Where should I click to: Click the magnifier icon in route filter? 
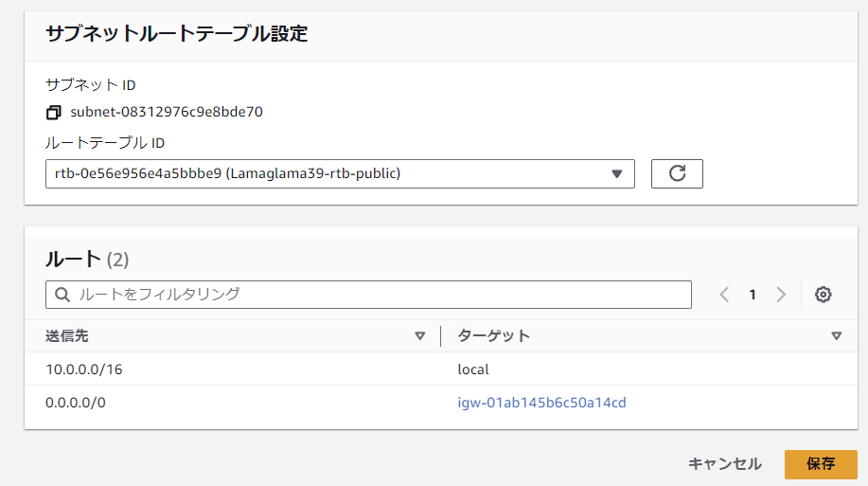[x=62, y=295]
